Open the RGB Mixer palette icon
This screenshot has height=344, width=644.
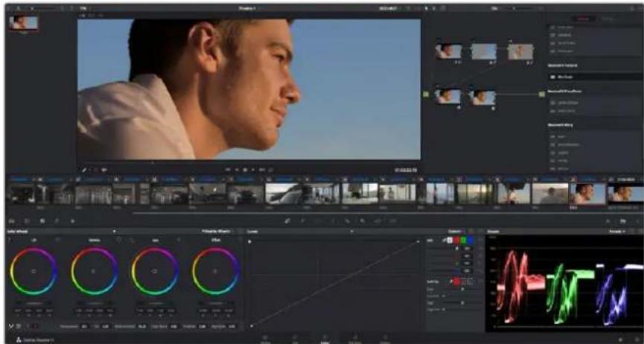(x=57, y=221)
